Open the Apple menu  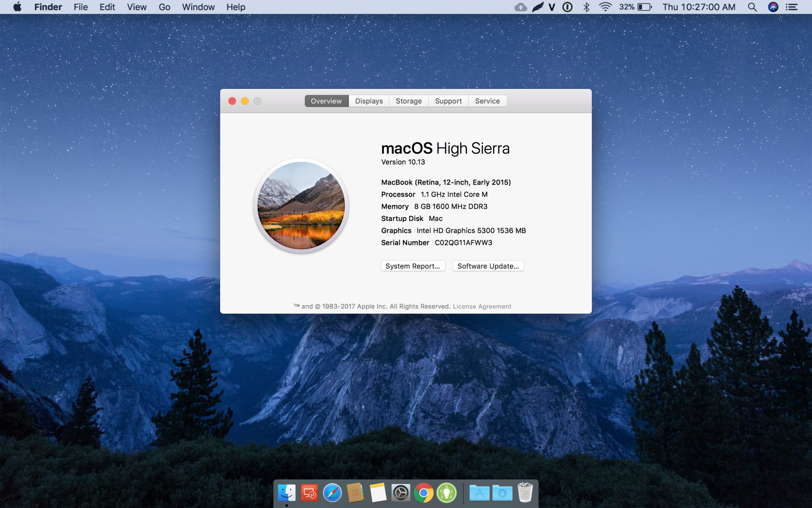coord(17,7)
